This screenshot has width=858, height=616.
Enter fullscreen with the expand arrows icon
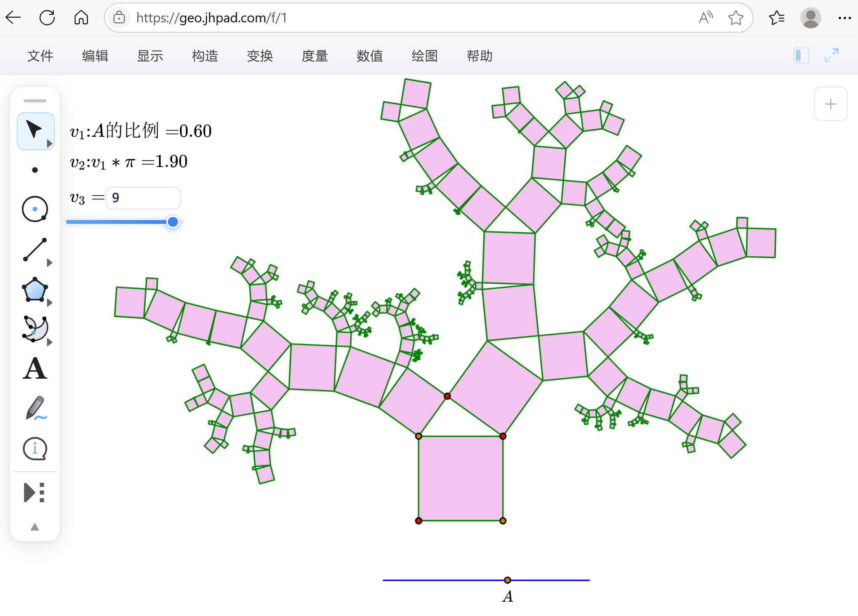point(831,56)
